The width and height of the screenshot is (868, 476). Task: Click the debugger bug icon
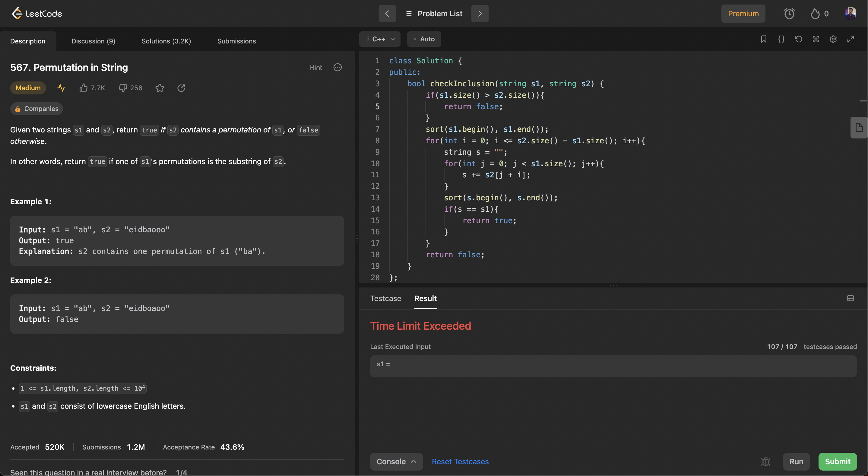pyautogui.click(x=765, y=462)
